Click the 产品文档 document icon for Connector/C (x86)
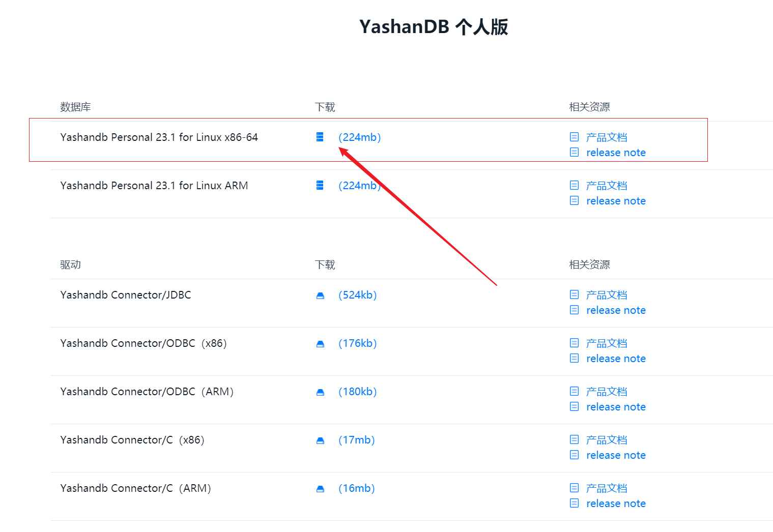This screenshot has width=773, height=532. click(574, 439)
